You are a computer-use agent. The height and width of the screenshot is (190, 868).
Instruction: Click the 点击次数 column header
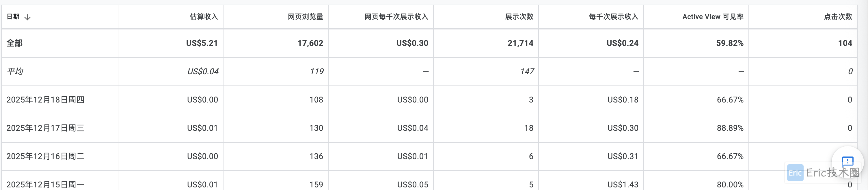838,17
